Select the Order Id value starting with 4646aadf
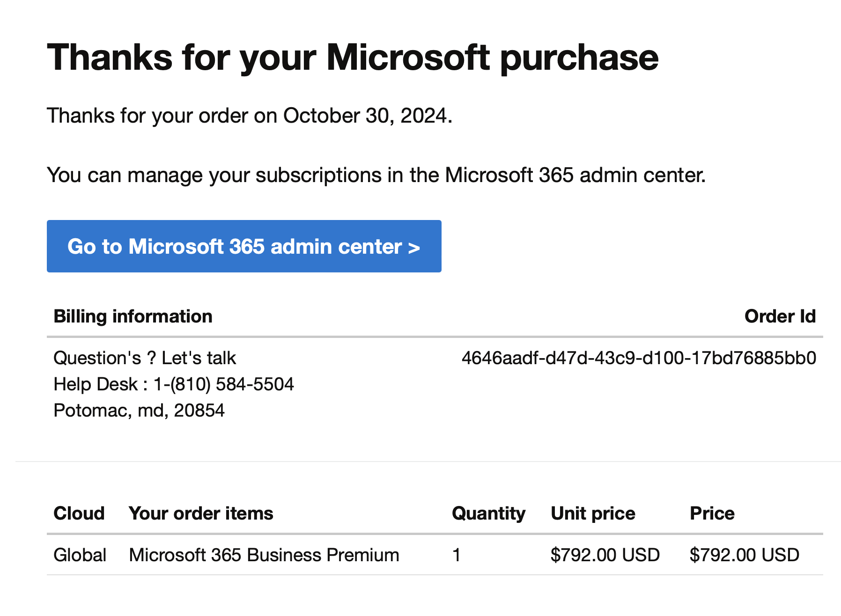The image size is (841, 616). pyautogui.click(x=638, y=357)
